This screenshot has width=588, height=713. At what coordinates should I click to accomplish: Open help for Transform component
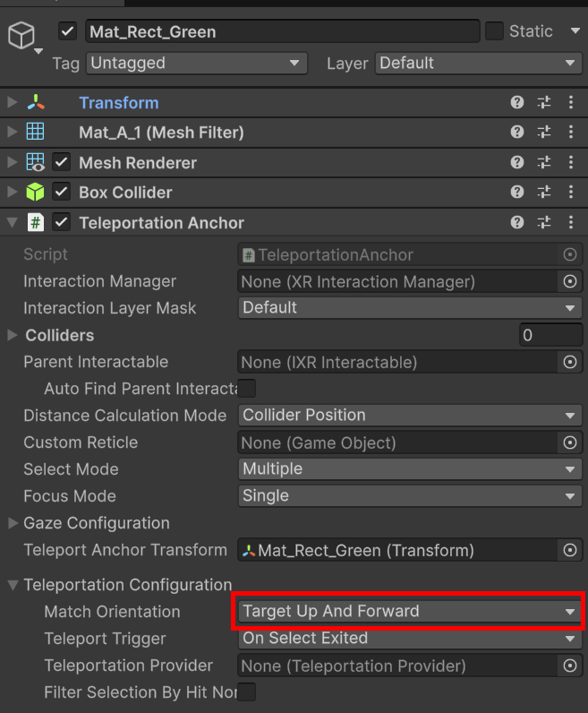(x=517, y=103)
